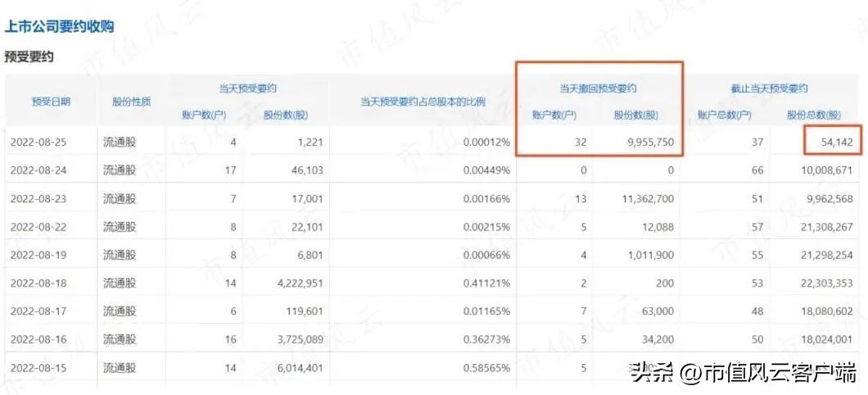Select the shares value 6,014,401
This screenshot has width=868, height=395.
coord(300,367)
